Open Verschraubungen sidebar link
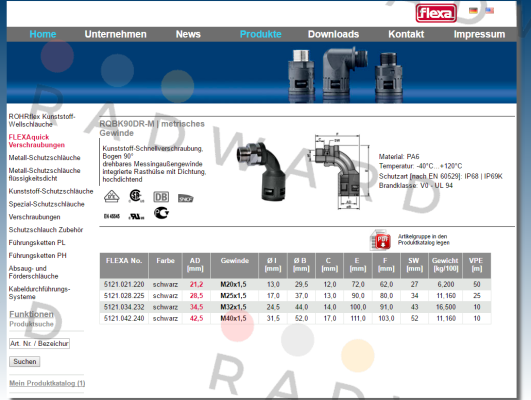Viewport: 531px width, 400px height. [35, 217]
